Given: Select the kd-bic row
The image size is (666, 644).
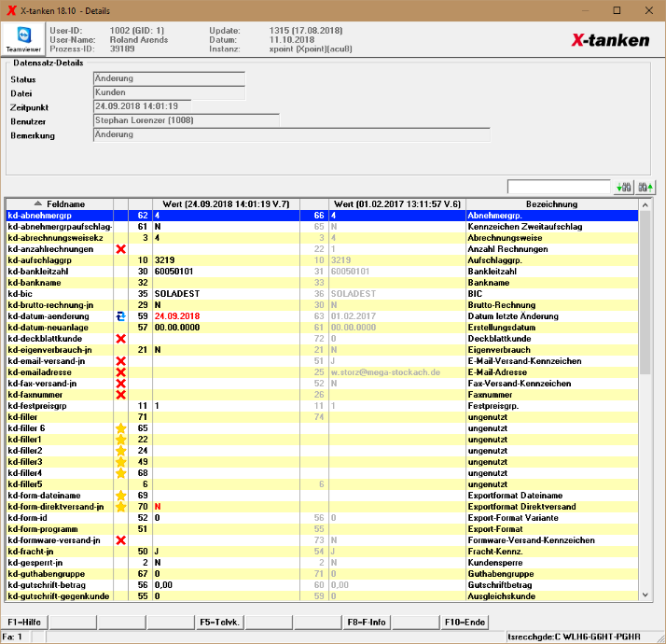Looking at the screenshot, I should click(322, 294).
